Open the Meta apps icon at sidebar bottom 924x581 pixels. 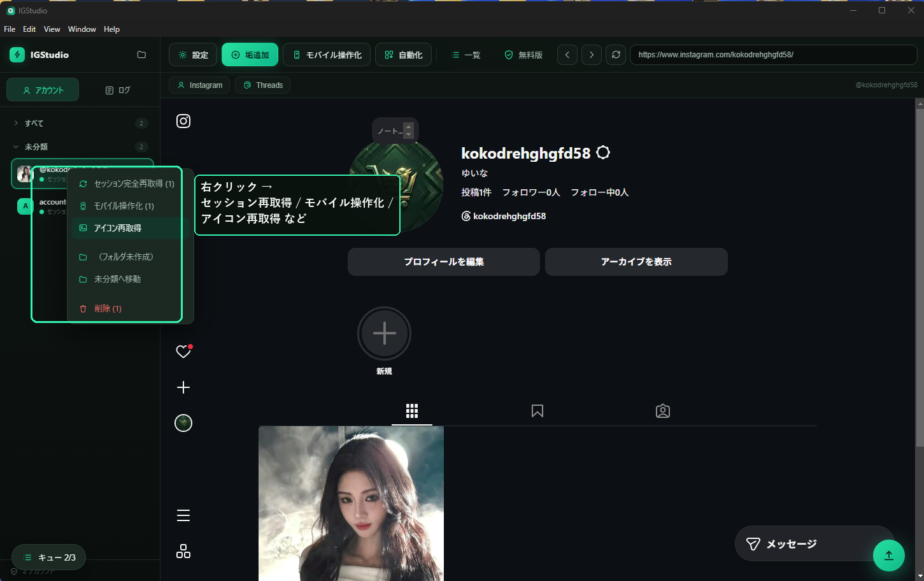(x=183, y=551)
